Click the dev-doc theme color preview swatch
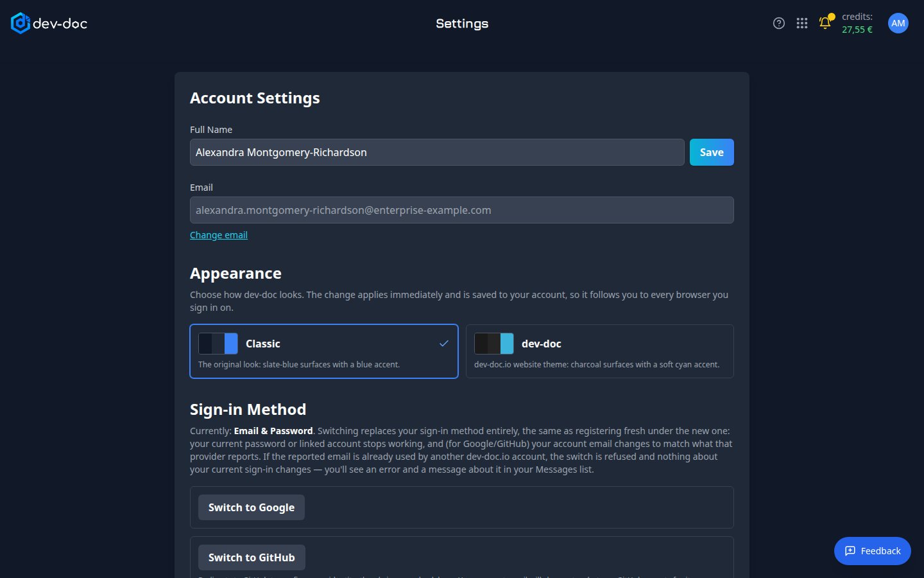The image size is (924, 578). point(494,344)
